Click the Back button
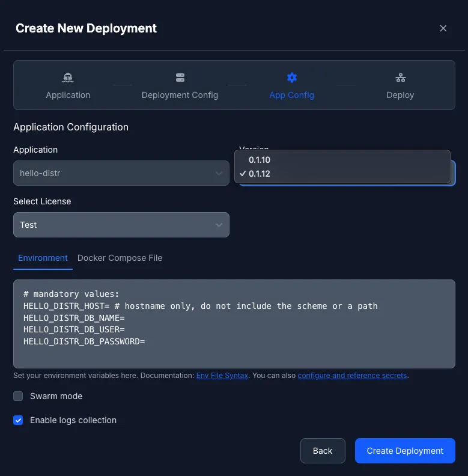 click(x=323, y=451)
